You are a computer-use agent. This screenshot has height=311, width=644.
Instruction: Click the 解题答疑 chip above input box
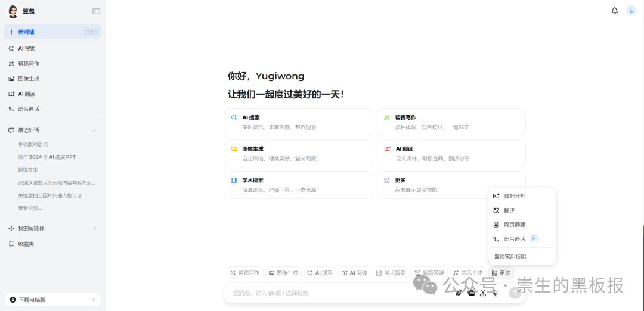coord(429,273)
